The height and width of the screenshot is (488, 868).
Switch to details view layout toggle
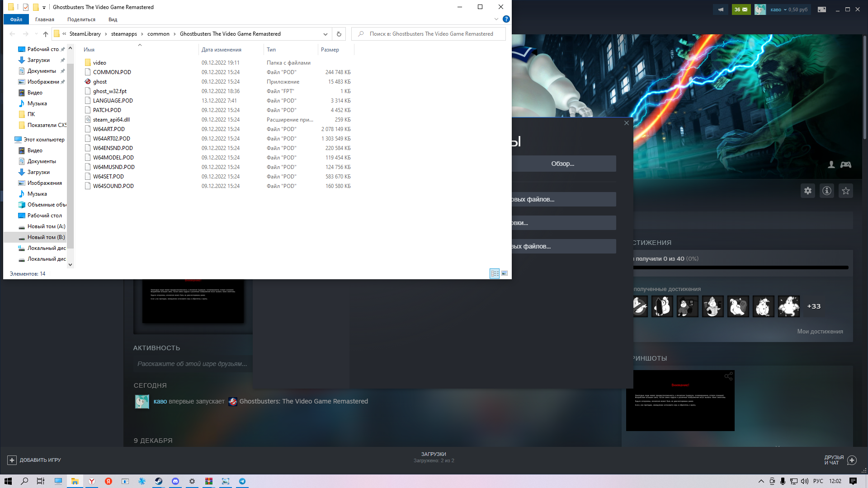pos(495,273)
